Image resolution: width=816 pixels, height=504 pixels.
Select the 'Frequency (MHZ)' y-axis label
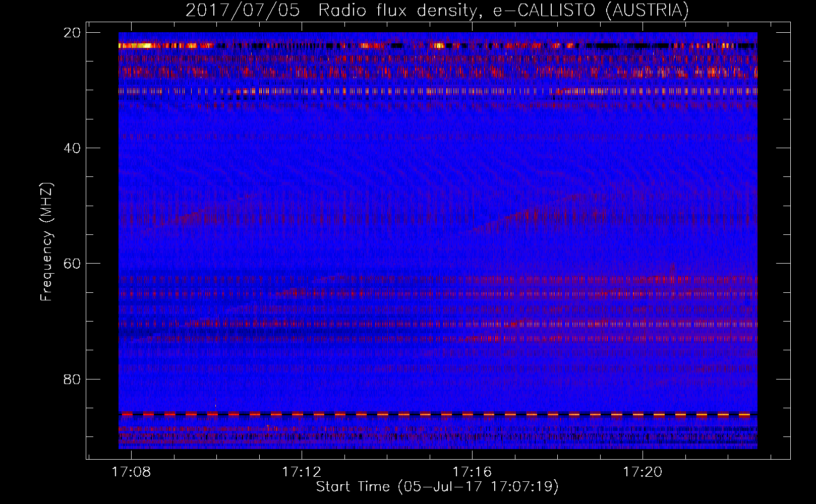(46, 242)
